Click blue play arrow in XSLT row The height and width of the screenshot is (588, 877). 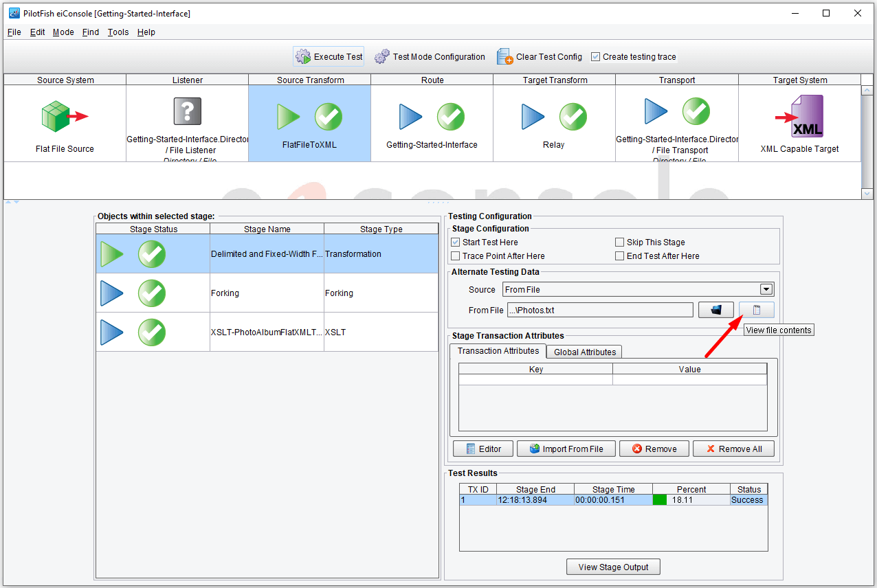(112, 332)
